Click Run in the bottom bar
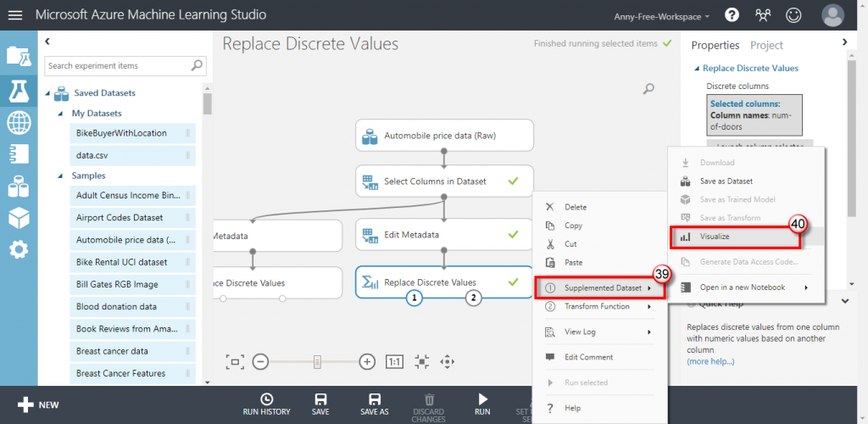Viewport: 868px width, 424px height. [x=482, y=405]
